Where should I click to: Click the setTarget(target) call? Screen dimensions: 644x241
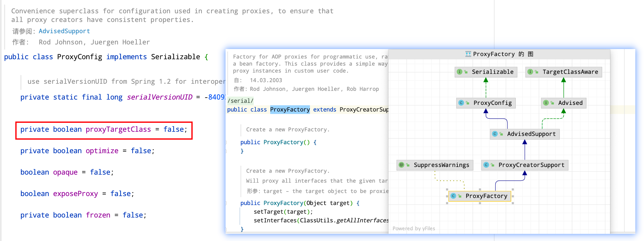pos(283,212)
